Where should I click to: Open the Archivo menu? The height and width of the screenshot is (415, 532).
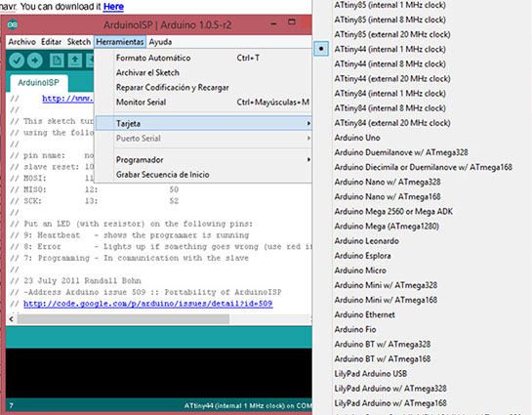coord(22,42)
